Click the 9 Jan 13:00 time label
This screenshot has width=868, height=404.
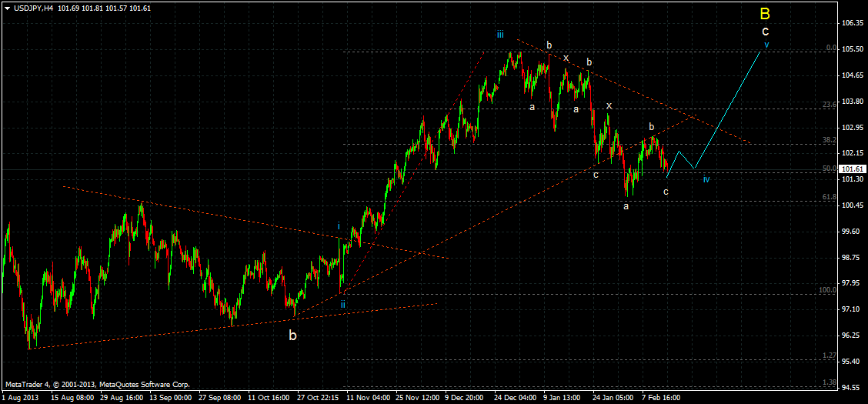(x=561, y=397)
